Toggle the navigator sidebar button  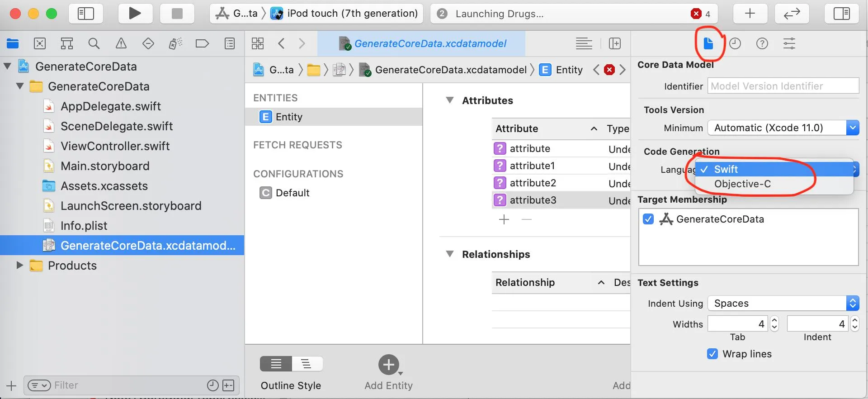coord(85,14)
